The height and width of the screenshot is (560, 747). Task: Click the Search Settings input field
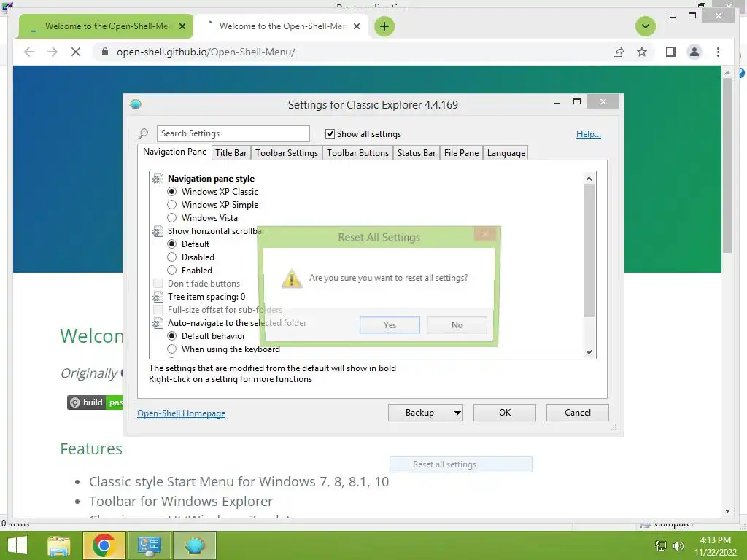coord(233,134)
